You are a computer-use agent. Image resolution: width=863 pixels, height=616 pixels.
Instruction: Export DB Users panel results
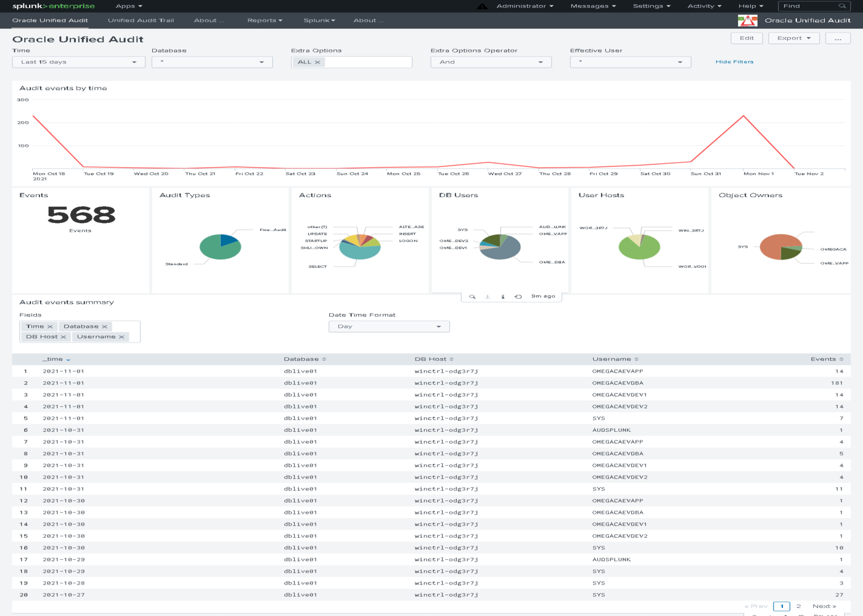click(488, 296)
